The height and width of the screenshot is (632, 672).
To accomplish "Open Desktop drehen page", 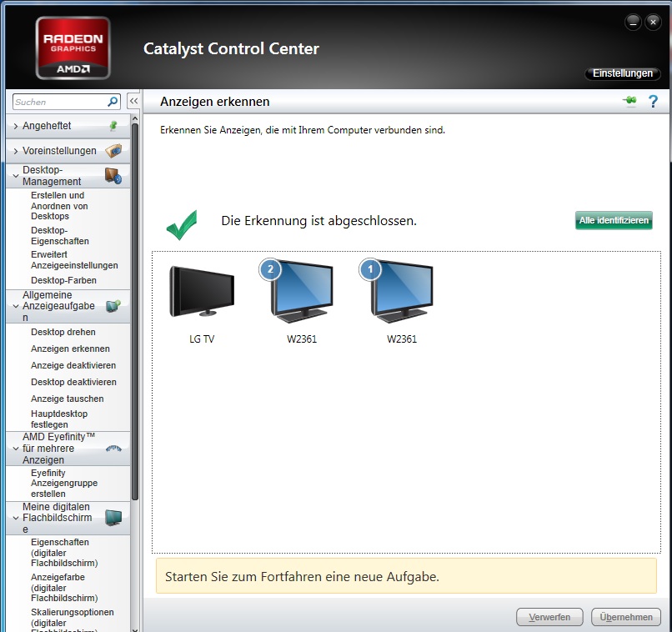I will pyautogui.click(x=63, y=332).
